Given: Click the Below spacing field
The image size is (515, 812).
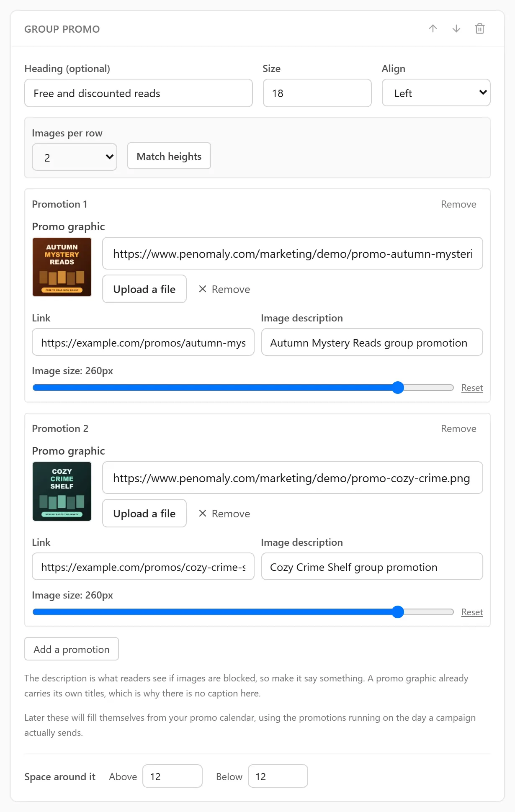Looking at the screenshot, I should point(278,776).
